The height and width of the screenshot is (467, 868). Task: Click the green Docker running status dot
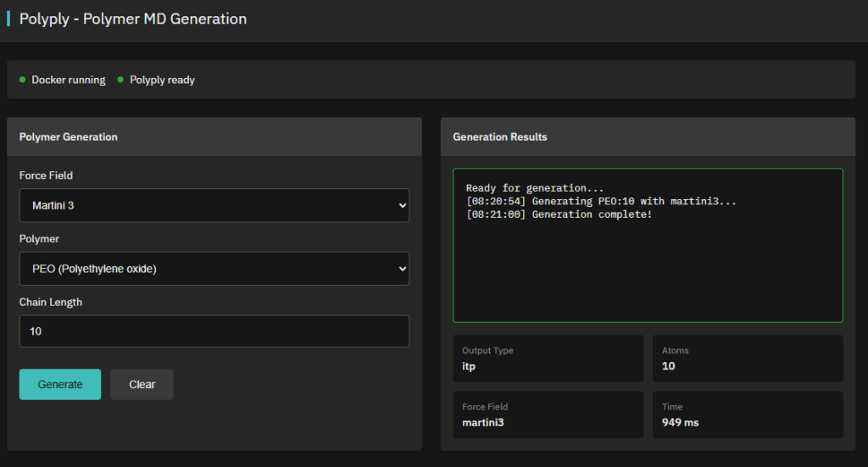[x=22, y=80]
